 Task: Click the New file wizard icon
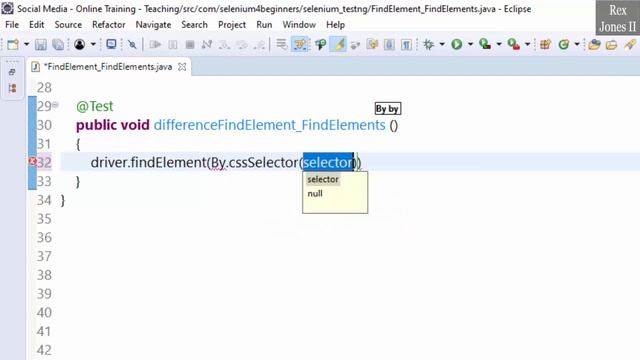click(13, 44)
